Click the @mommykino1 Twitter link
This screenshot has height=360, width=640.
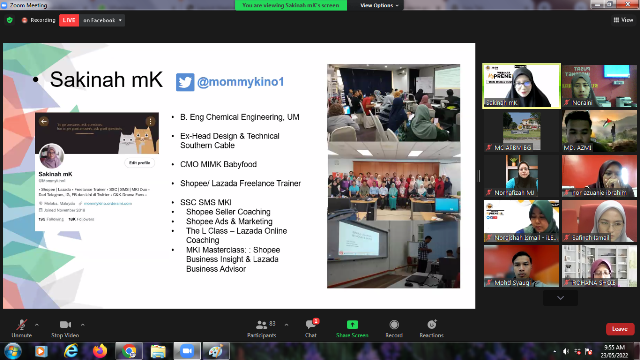pyautogui.click(x=240, y=82)
